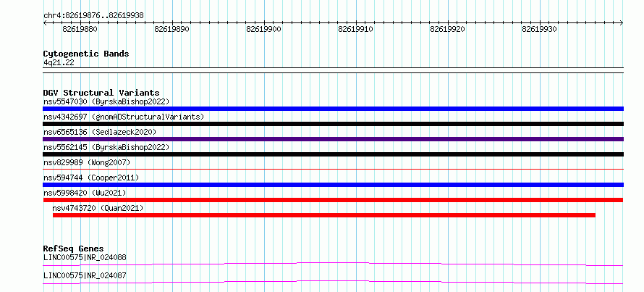The width and height of the screenshot is (644, 292).
Task: Click the red bar for nsv5998420
Action: coord(333,200)
